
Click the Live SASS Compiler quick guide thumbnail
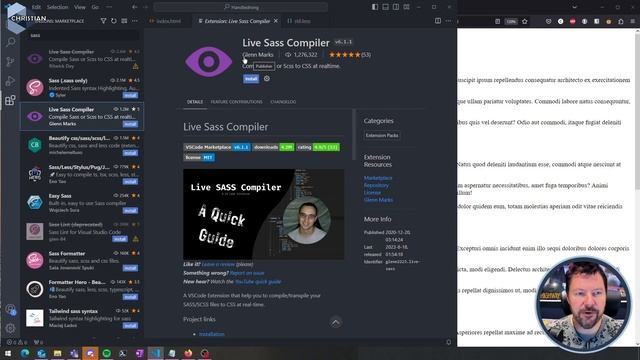click(263, 214)
